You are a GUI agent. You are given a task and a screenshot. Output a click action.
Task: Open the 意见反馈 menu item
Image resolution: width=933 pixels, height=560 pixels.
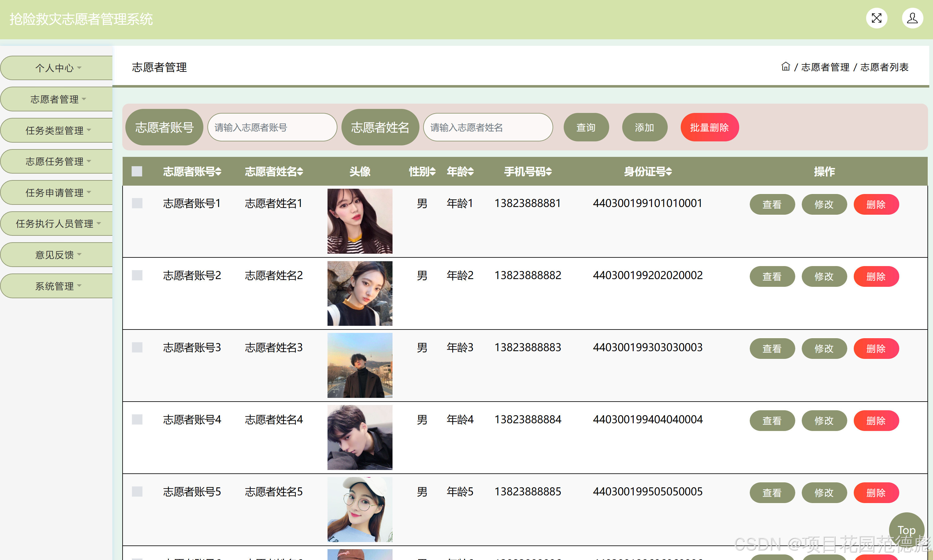pyautogui.click(x=57, y=255)
